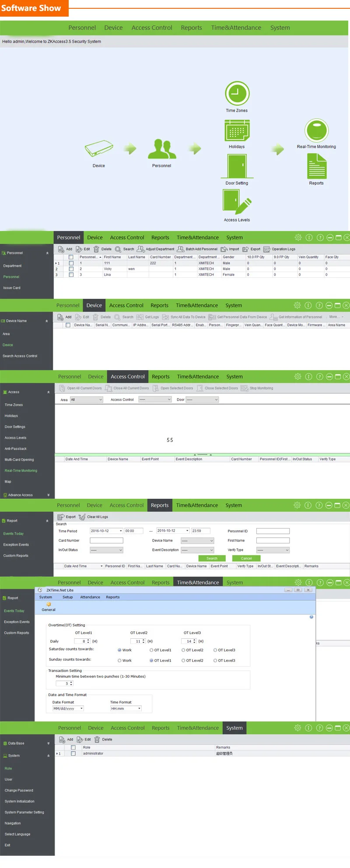This screenshot has width=350, height=868.
Task: Select OT Level2 for Saturday counts towards
Action: click(x=183, y=650)
